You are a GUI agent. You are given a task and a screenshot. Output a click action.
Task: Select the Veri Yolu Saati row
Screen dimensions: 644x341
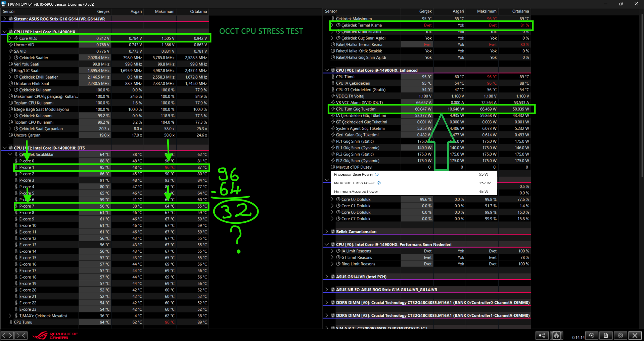(x=104, y=64)
